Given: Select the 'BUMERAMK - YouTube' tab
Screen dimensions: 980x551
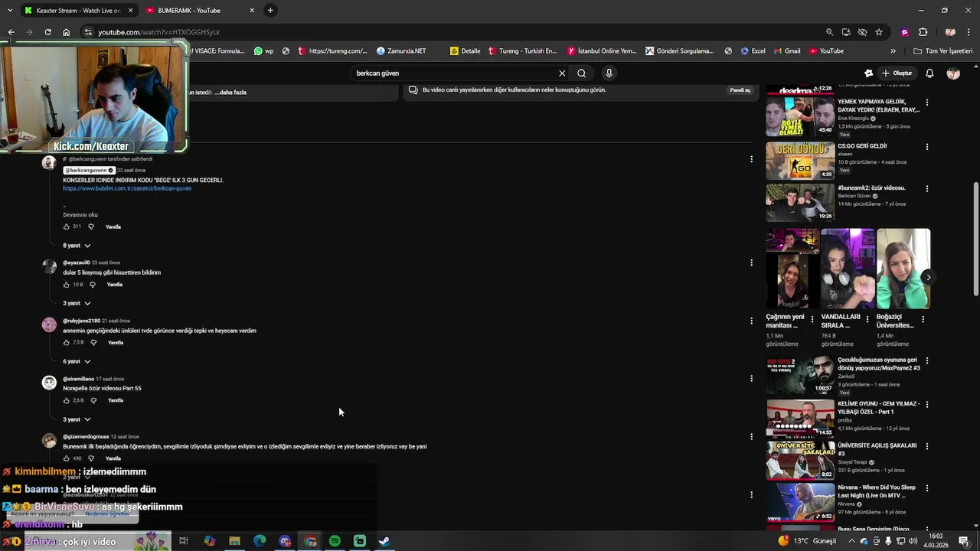Looking at the screenshot, I should [199, 11].
